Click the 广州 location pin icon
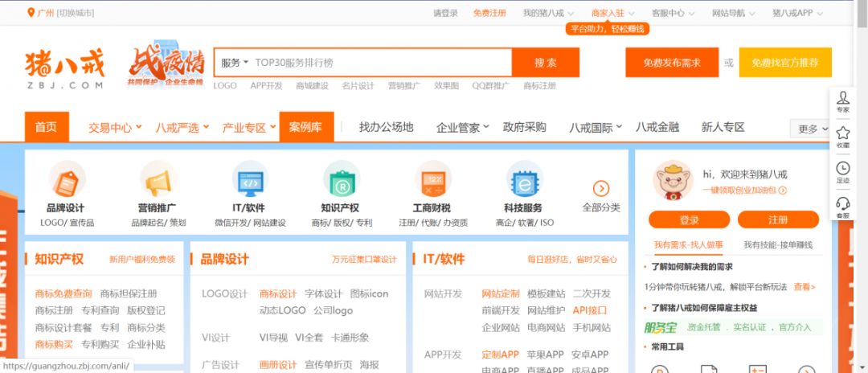The image size is (868, 373). click(31, 12)
